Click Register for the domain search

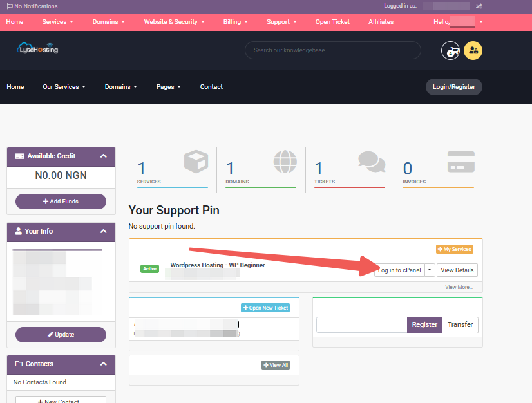[424, 324]
